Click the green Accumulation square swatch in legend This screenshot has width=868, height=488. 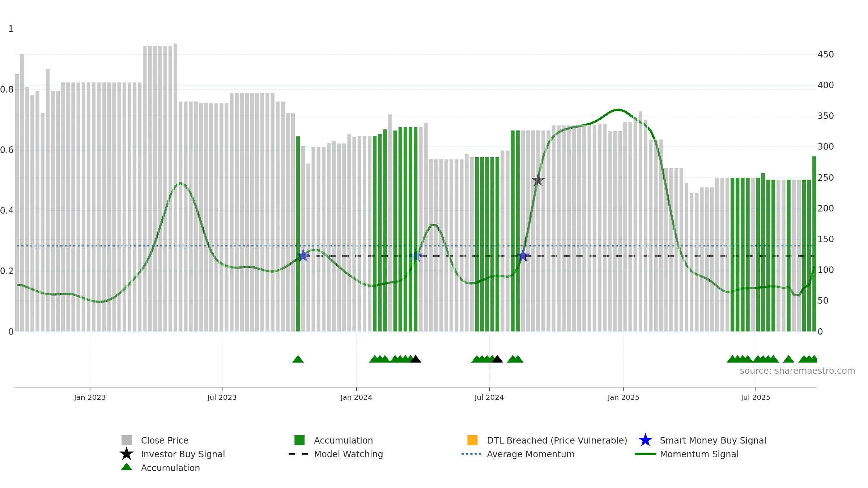point(299,440)
